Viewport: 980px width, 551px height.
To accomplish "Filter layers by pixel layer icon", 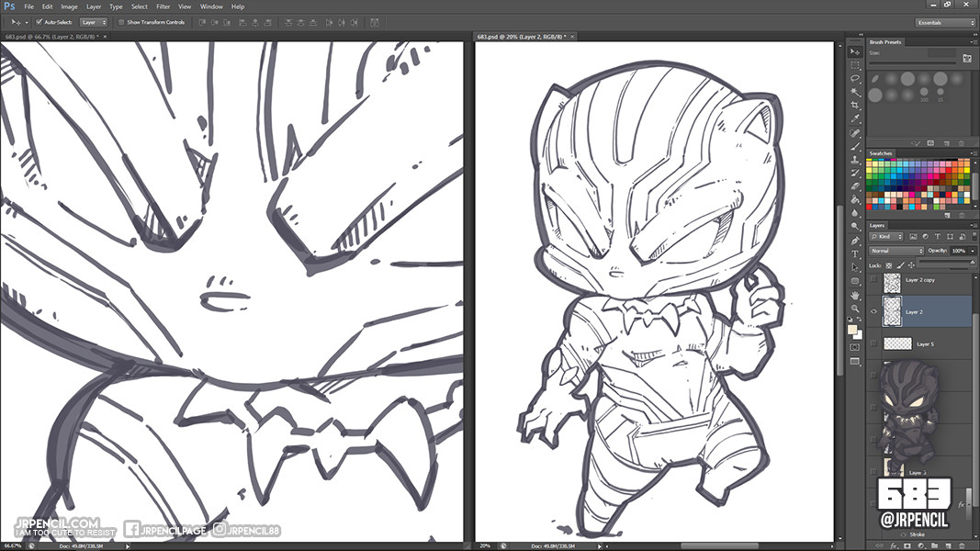I will pos(913,237).
